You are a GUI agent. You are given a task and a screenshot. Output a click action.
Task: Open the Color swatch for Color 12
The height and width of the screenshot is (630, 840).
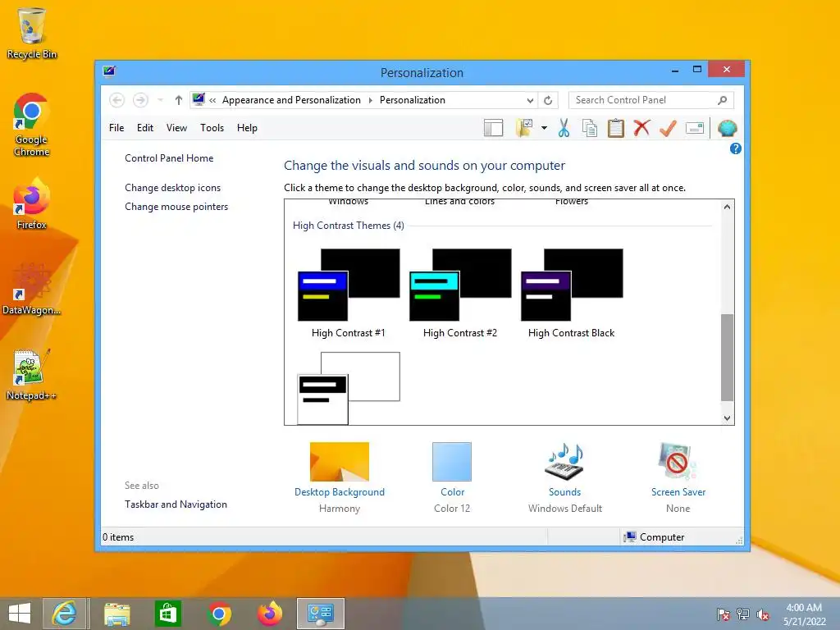point(452,461)
